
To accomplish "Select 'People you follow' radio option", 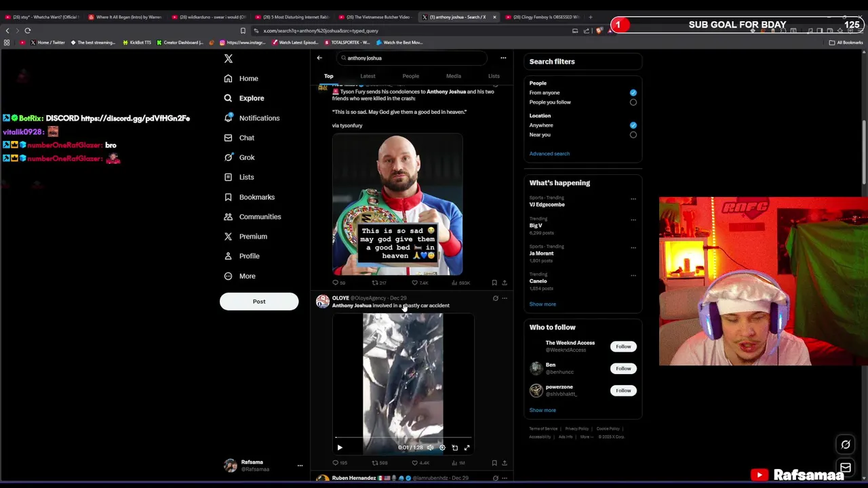I will point(633,102).
